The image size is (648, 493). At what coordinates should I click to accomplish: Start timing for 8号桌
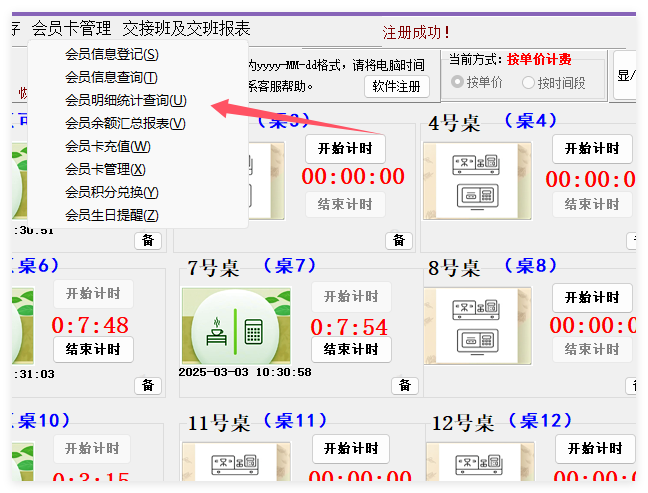[592, 297]
